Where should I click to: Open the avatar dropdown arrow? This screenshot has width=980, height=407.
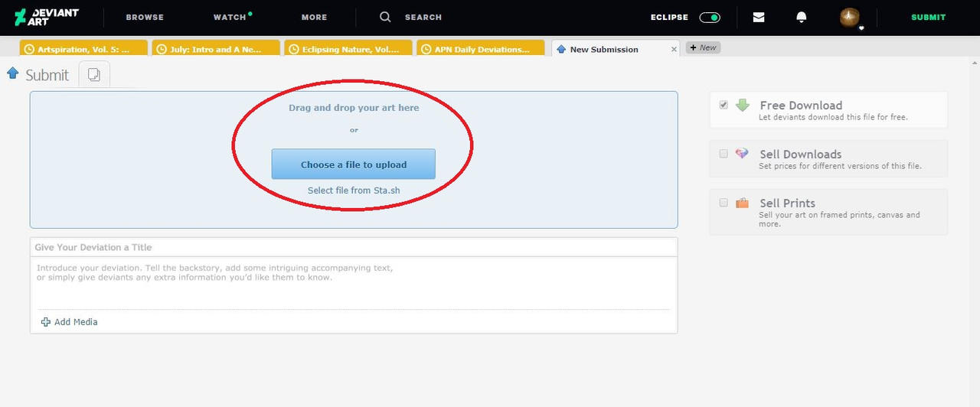point(861,28)
